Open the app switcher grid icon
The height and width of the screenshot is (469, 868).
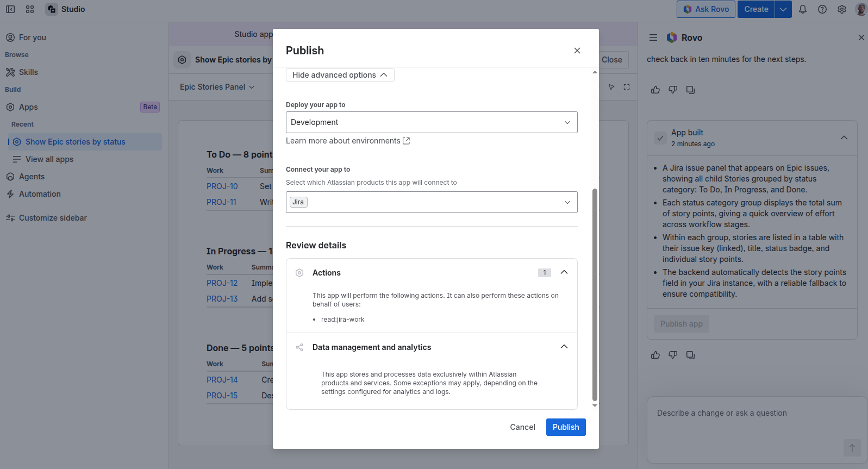[x=30, y=9]
